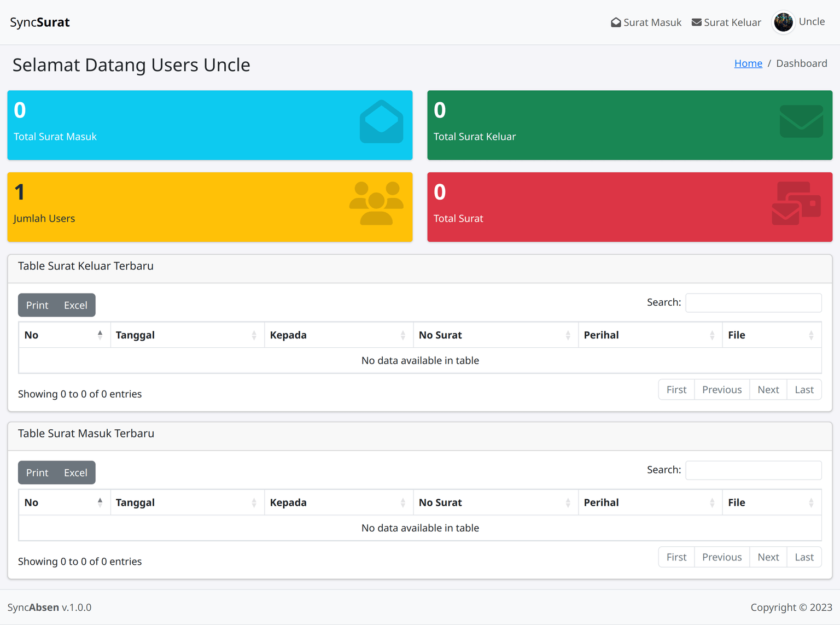Click the closed envelope icon beside Surat Keluar

(696, 22)
